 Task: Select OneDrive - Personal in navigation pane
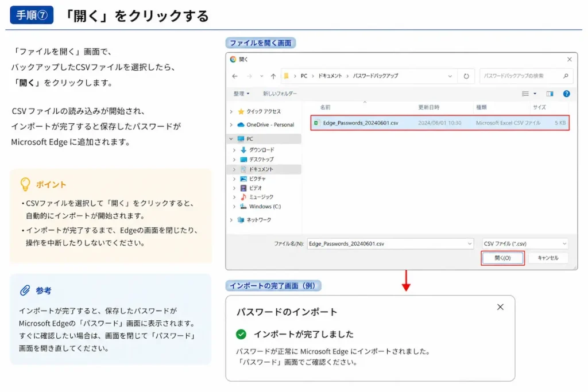[270, 125]
